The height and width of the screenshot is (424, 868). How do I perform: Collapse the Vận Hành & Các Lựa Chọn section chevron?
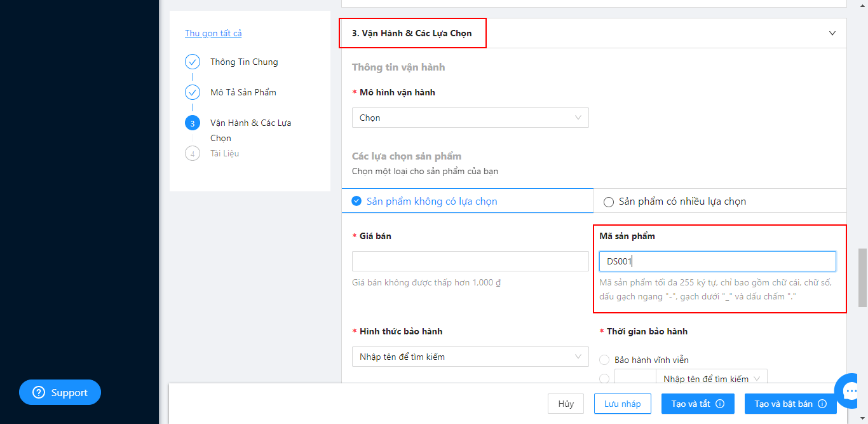point(832,33)
